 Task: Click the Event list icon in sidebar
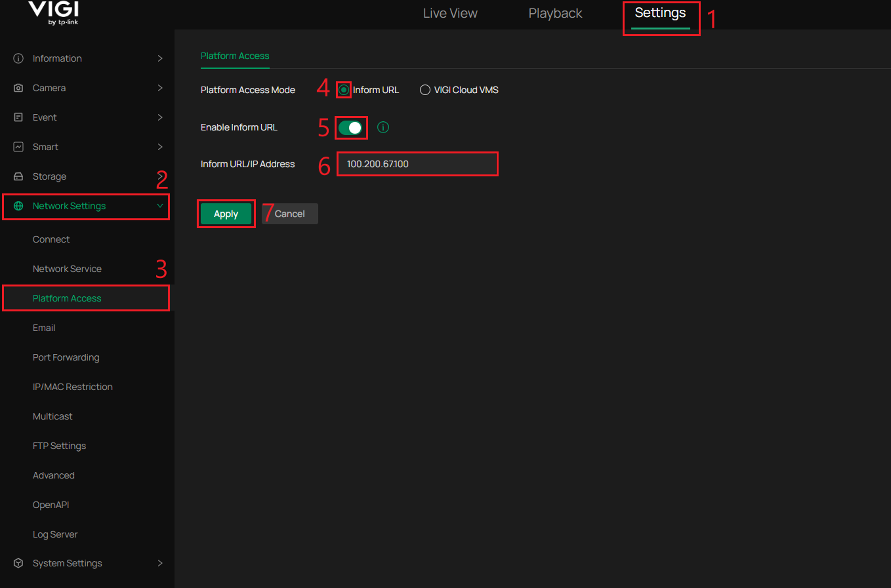coord(18,117)
